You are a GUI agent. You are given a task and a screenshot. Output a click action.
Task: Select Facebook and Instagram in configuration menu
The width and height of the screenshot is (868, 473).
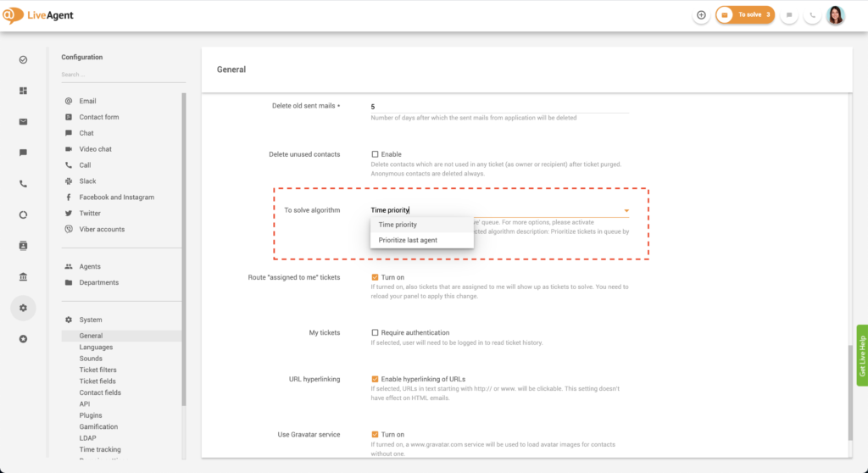116,198
